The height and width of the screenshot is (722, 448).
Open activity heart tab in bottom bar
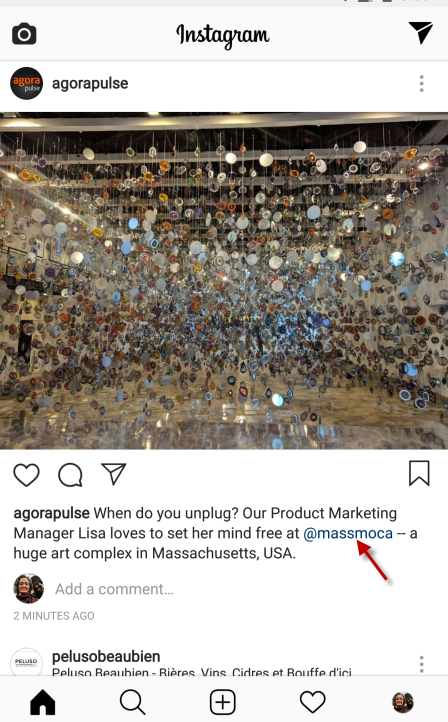(313, 702)
